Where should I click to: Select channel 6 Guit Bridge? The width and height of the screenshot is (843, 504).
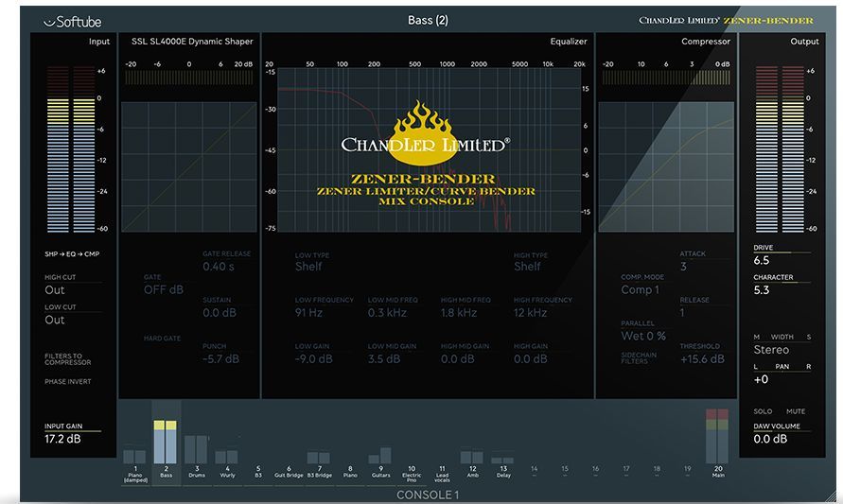point(289,472)
